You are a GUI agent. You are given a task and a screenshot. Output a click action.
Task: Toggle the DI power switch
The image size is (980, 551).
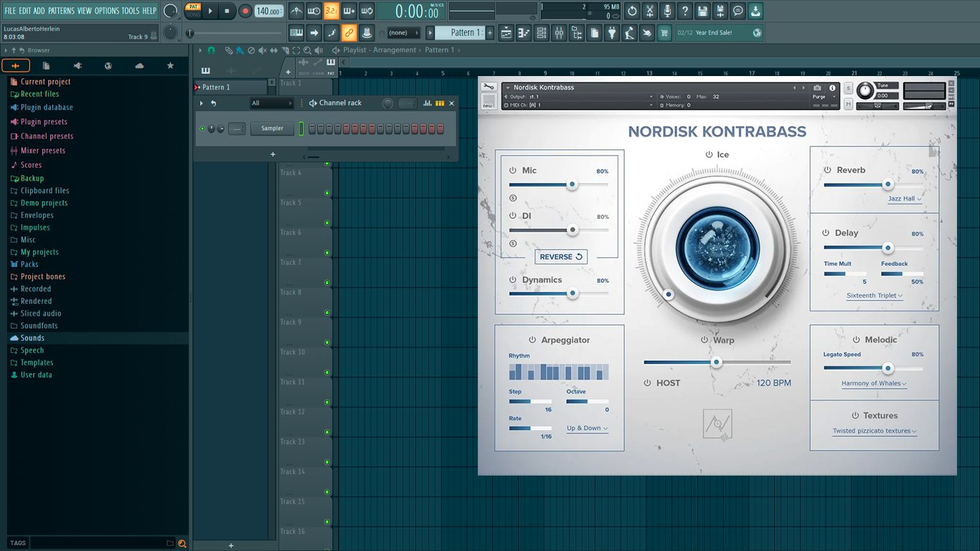pyautogui.click(x=513, y=216)
